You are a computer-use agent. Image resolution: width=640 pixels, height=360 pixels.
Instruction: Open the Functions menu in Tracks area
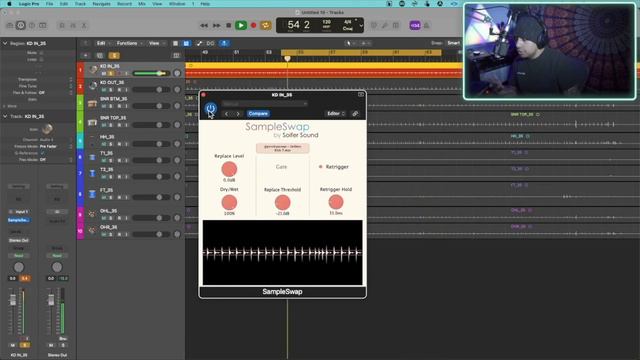click(x=129, y=43)
